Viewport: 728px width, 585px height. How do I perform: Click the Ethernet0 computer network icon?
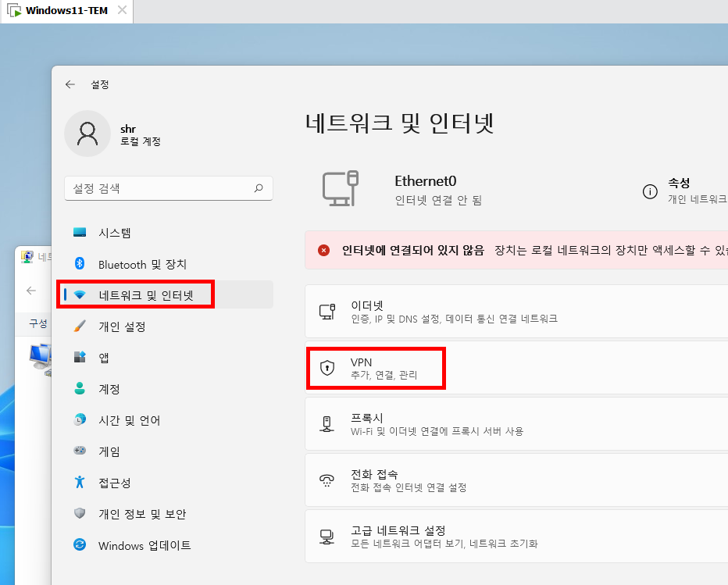(341, 188)
